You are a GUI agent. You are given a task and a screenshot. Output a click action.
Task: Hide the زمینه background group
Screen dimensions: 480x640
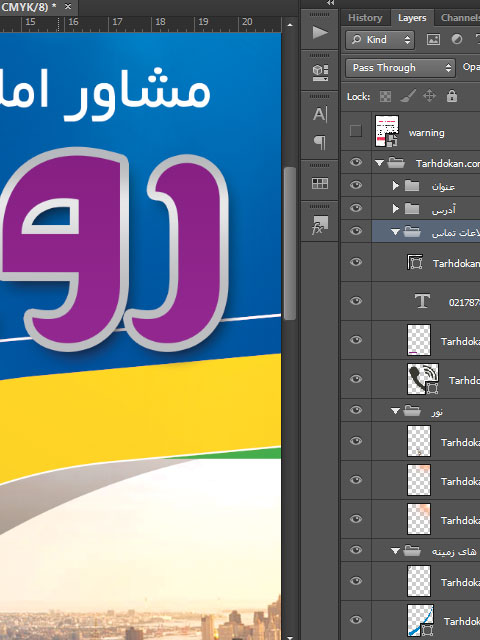[356, 550]
